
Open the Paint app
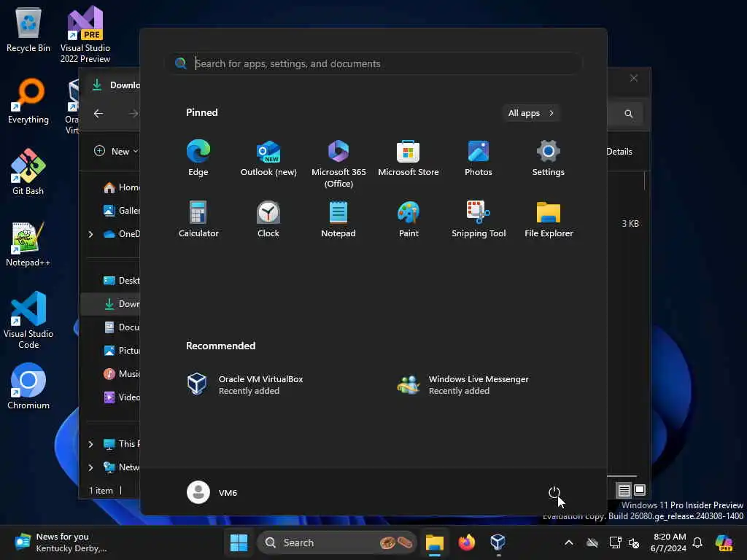[x=409, y=219]
